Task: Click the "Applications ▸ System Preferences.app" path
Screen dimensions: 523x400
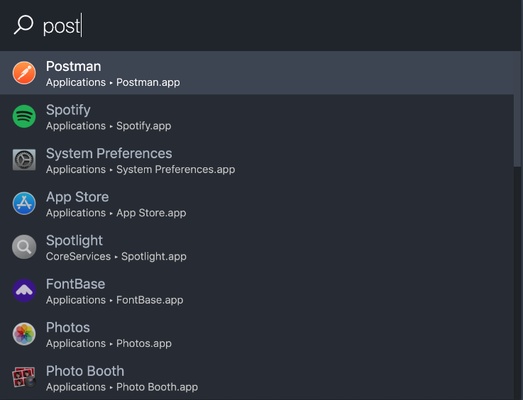Action: [140, 169]
